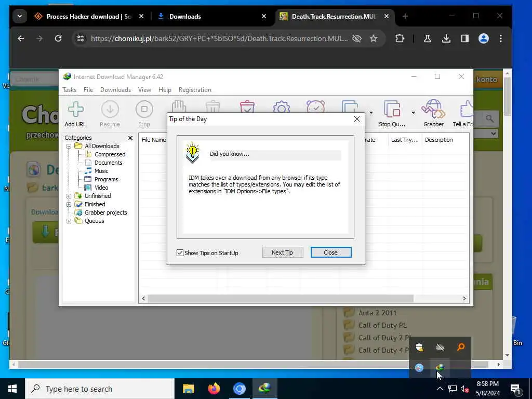Click the Windows Start button
This screenshot has width=532, height=399.
[x=12, y=389]
